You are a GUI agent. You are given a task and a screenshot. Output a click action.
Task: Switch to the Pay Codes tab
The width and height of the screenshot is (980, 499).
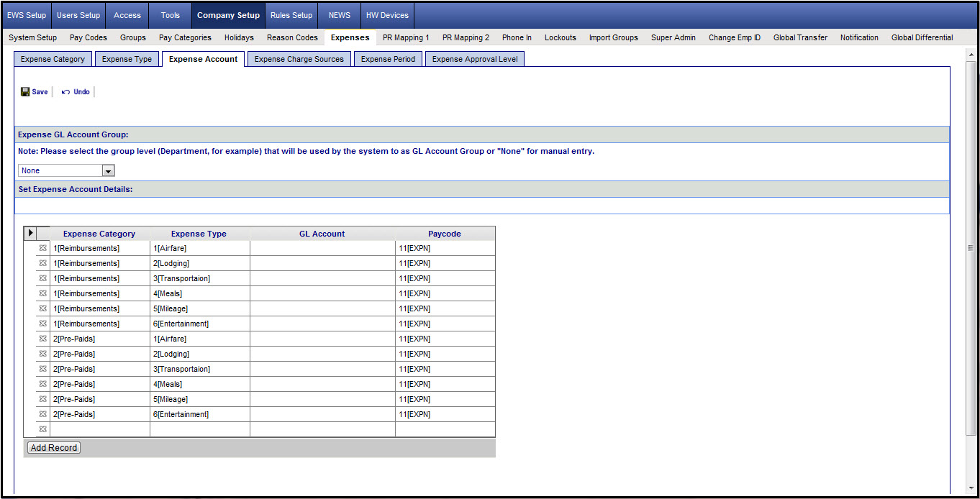pos(89,37)
